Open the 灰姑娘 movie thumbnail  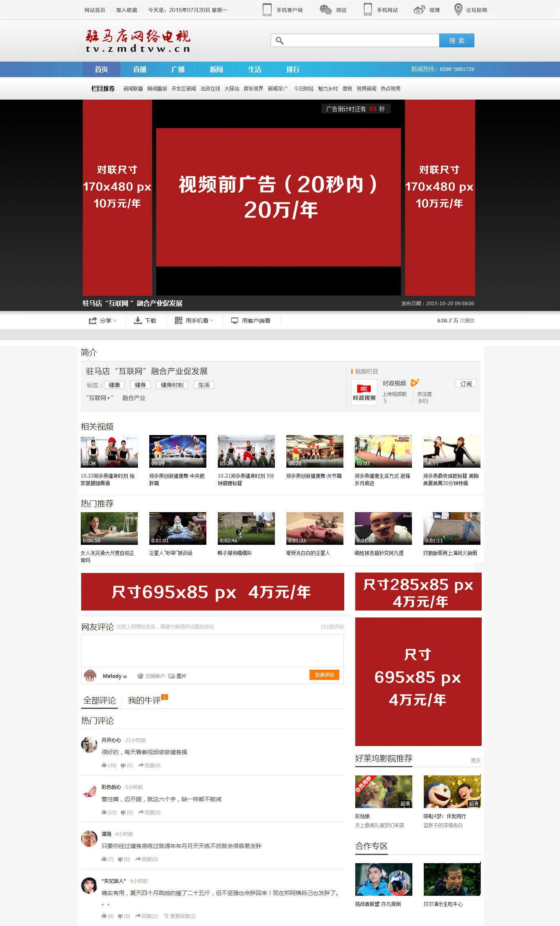pyautogui.click(x=383, y=791)
